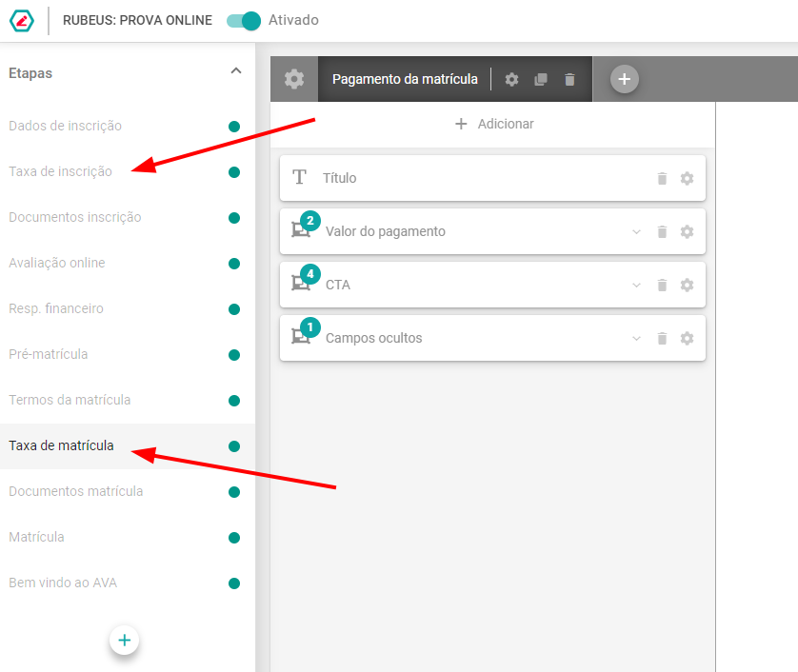Click green status dot of Termos da matrícula
The width and height of the screenshot is (798, 672).
pyautogui.click(x=234, y=401)
